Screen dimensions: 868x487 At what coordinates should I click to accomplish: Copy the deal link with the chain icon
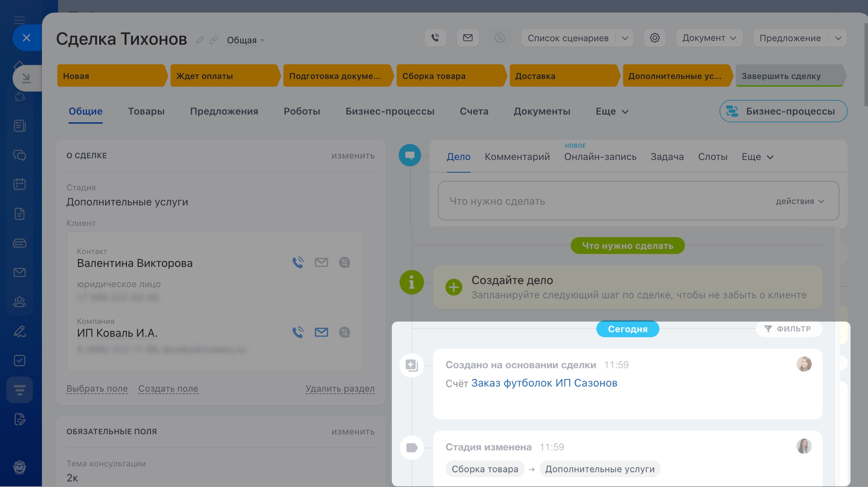click(214, 40)
